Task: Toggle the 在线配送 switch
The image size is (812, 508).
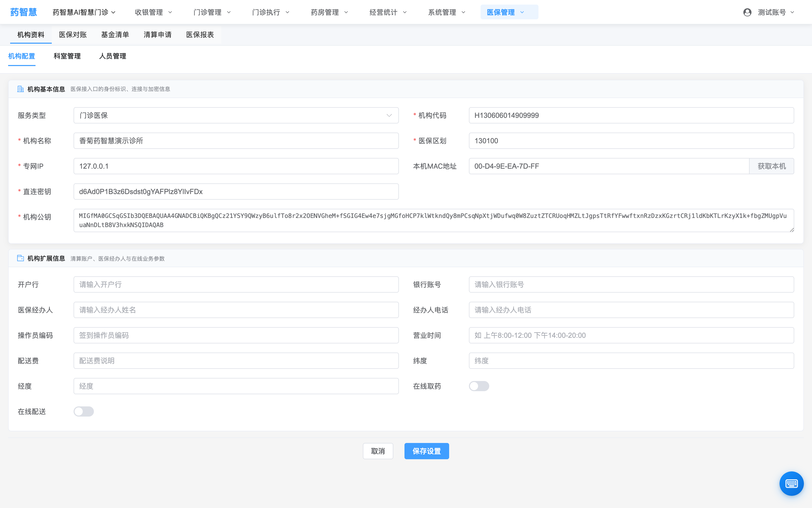Action: (83, 411)
